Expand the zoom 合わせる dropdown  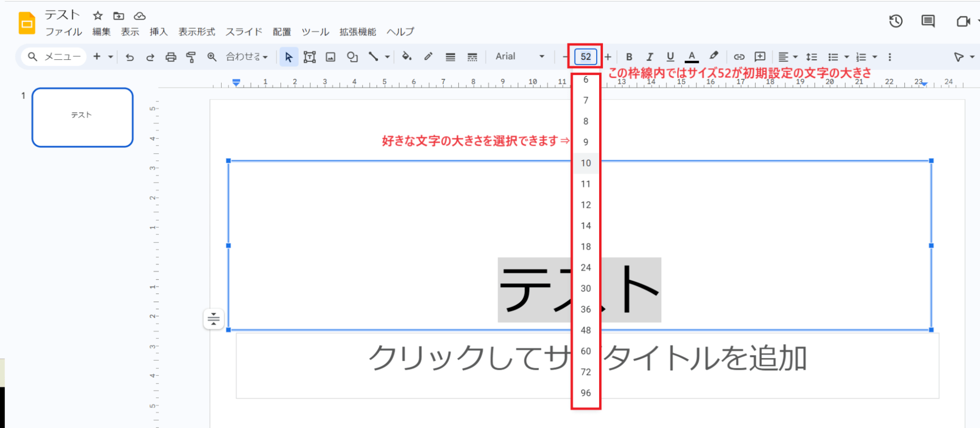247,57
